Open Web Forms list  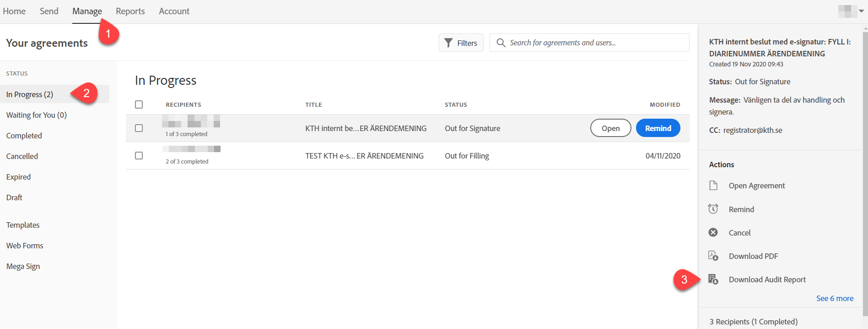pos(25,246)
